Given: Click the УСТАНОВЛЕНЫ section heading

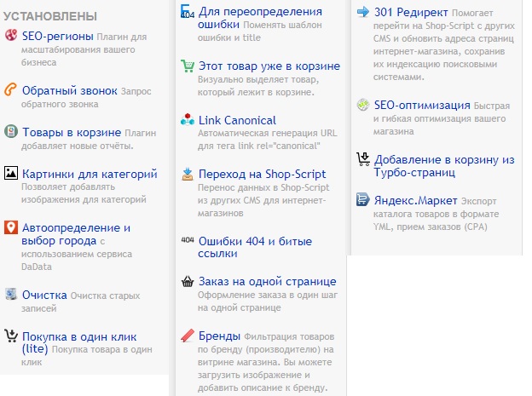Looking at the screenshot, I should 50,16.
